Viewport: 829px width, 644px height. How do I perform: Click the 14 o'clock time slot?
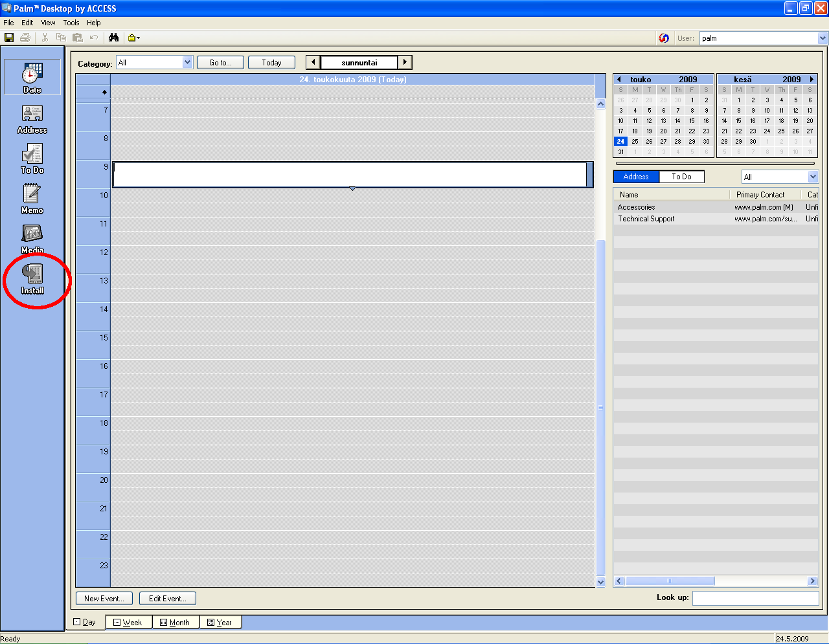coord(352,317)
